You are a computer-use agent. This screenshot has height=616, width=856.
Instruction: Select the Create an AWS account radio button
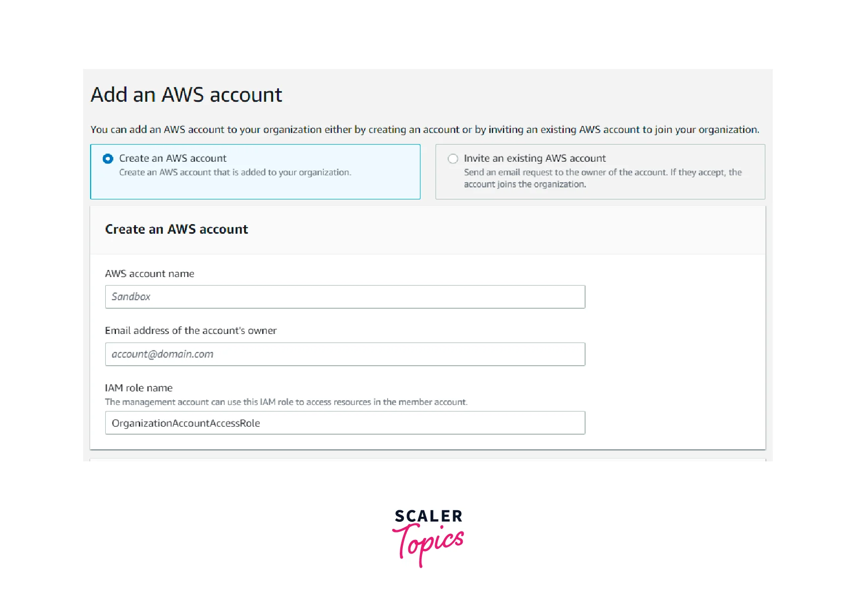(x=108, y=159)
